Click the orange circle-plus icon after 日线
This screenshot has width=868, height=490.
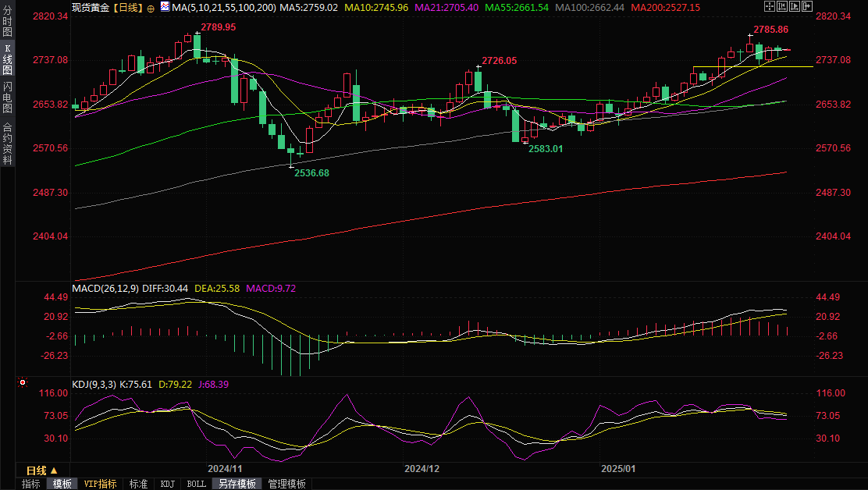pyautogui.click(x=151, y=9)
